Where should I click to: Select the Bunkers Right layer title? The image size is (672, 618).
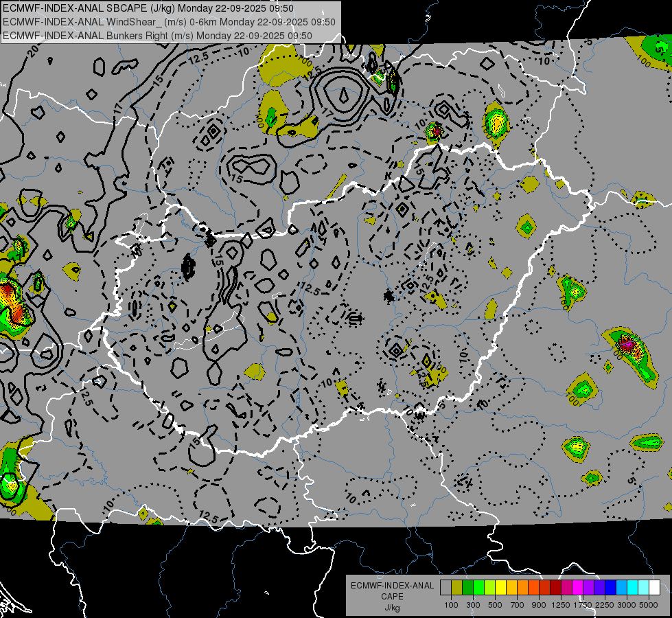pos(157,35)
